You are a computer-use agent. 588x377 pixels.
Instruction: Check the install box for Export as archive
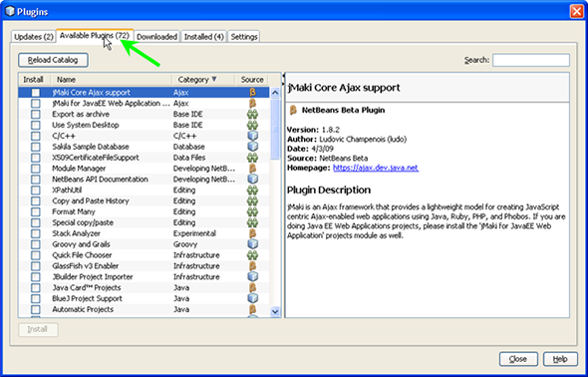[x=36, y=115]
